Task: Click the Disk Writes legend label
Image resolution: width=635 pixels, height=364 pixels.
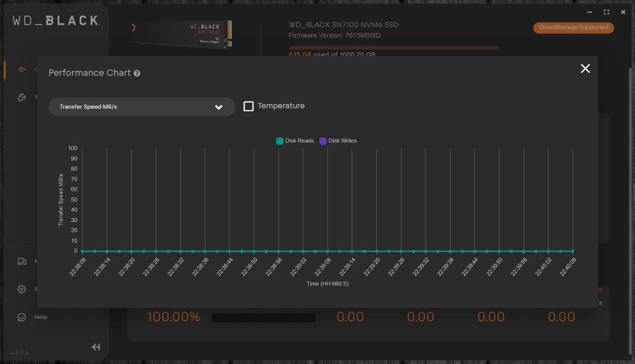Action: click(342, 141)
